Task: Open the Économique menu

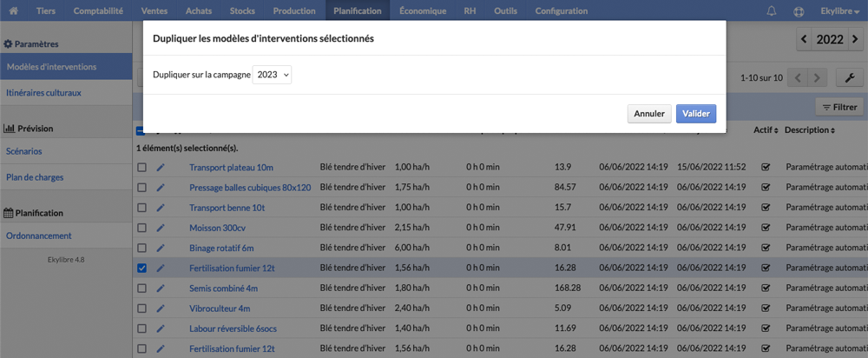Action: [423, 10]
